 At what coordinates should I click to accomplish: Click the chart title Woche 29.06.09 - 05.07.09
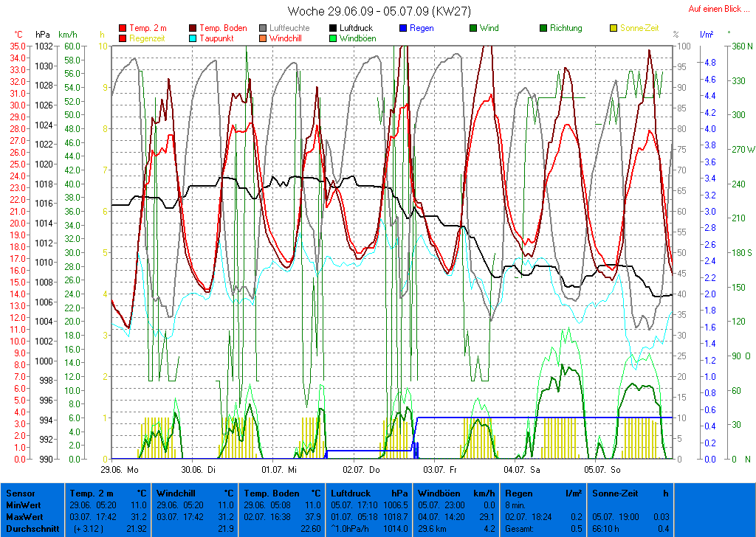(x=379, y=11)
